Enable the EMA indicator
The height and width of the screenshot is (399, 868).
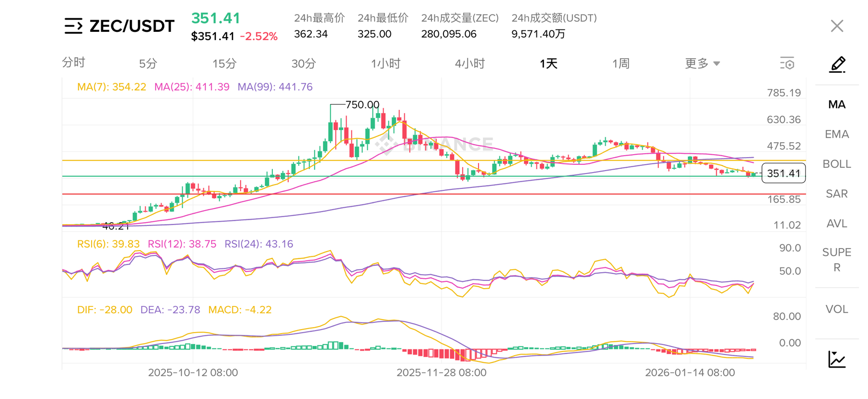coord(837,134)
